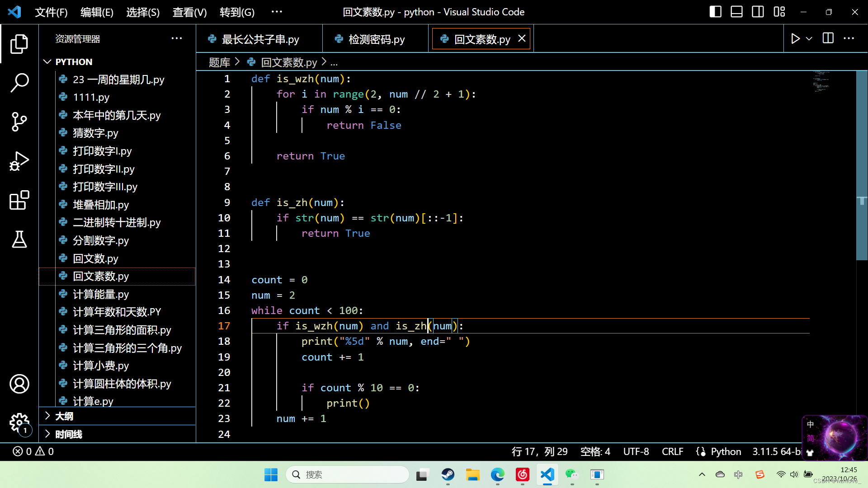Click the Task View taskbar icon

[x=422, y=474]
